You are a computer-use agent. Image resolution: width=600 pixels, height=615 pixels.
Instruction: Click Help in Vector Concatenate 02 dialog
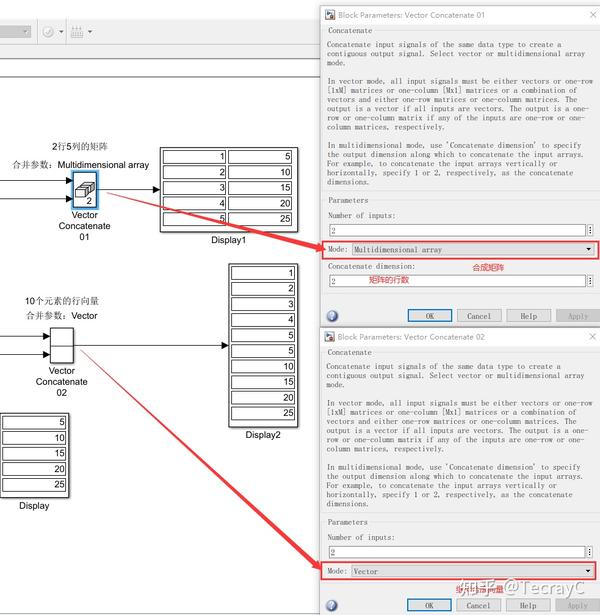(x=528, y=605)
